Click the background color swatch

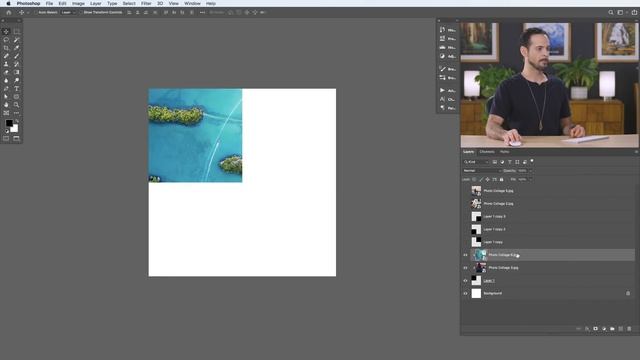pyautogui.click(x=14, y=129)
